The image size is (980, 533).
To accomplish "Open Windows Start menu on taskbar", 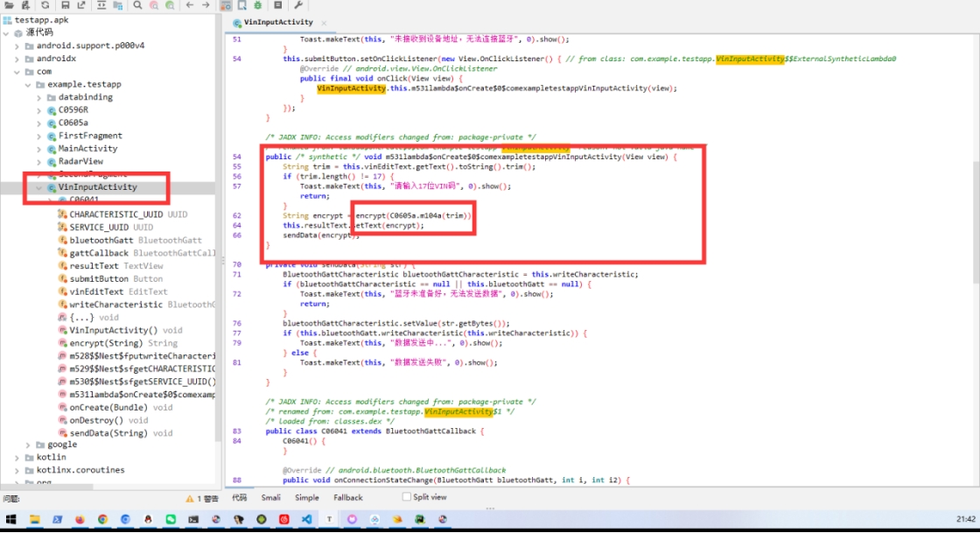I will [11, 519].
